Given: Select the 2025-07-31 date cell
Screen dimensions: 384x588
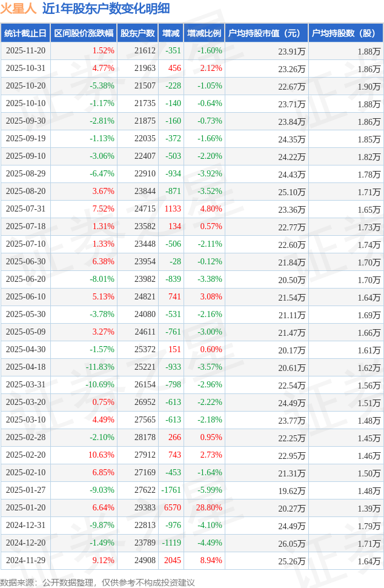Looking at the screenshot, I should point(25,209).
